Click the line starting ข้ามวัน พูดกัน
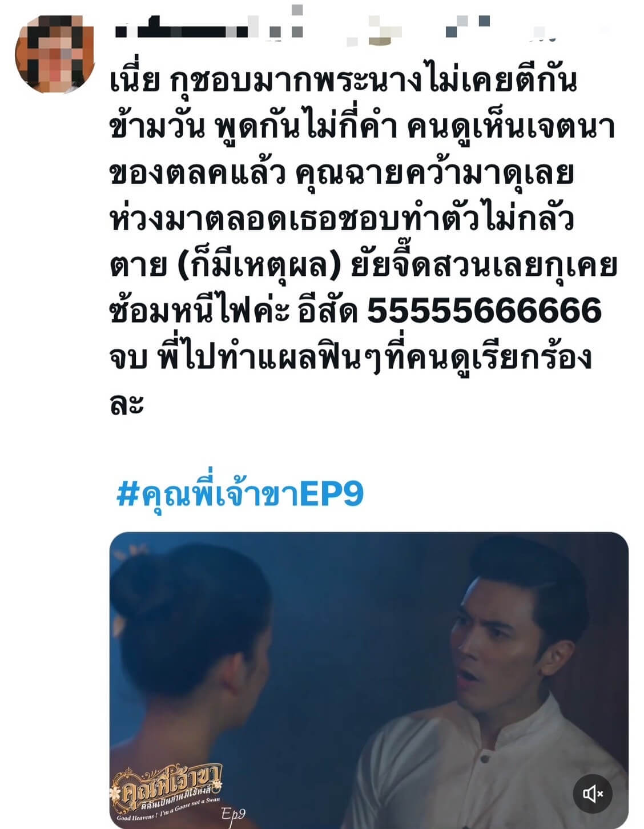 (x=362, y=127)
